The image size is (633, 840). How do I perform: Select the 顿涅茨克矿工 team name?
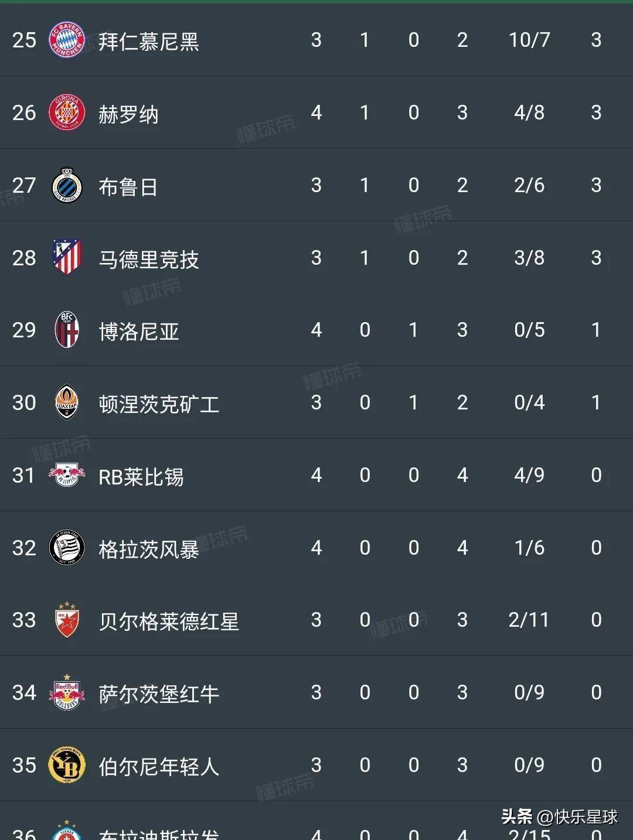tap(159, 404)
